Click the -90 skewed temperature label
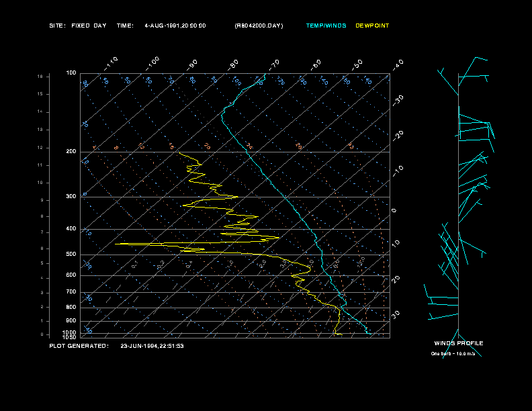Viewport: 532px width, 411px height. pos(192,64)
